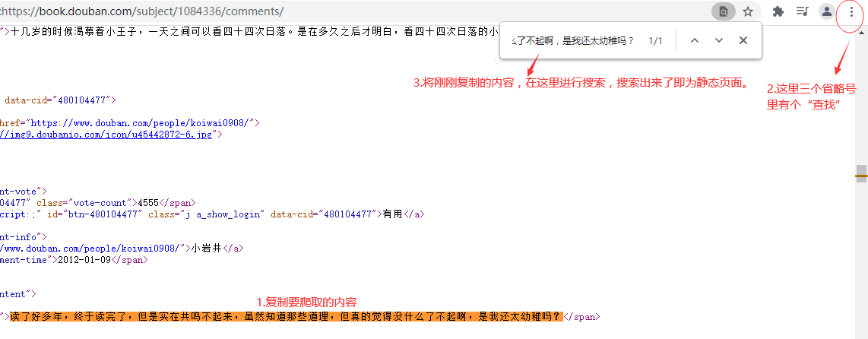Click the data-cid="480104477" attribute line
The width and height of the screenshot is (868, 339).
point(60,100)
